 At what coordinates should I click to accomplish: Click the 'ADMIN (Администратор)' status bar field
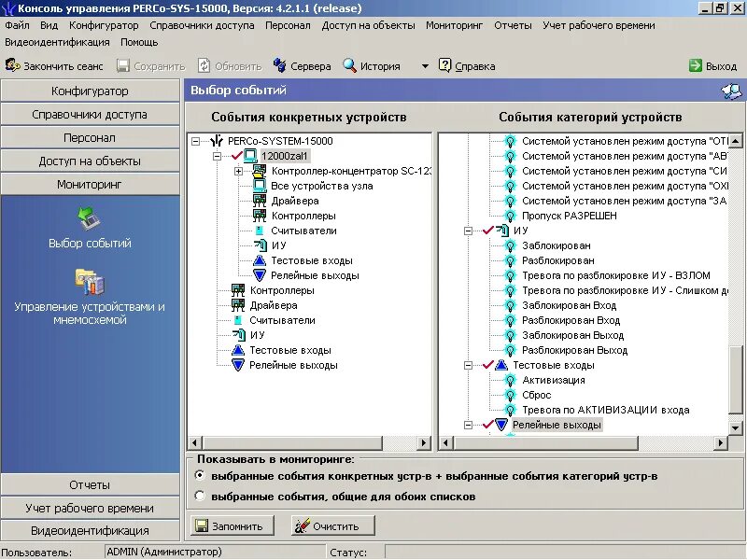[x=216, y=552]
